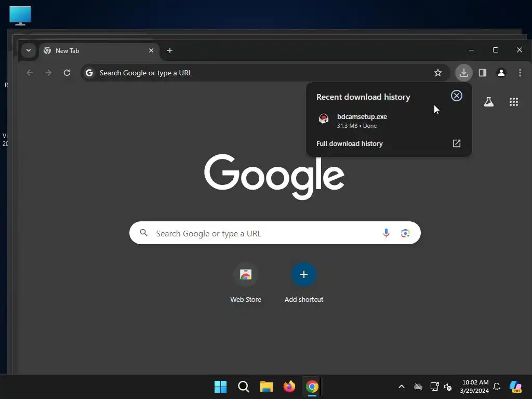Click the Full download history link

[x=350, y=143]
